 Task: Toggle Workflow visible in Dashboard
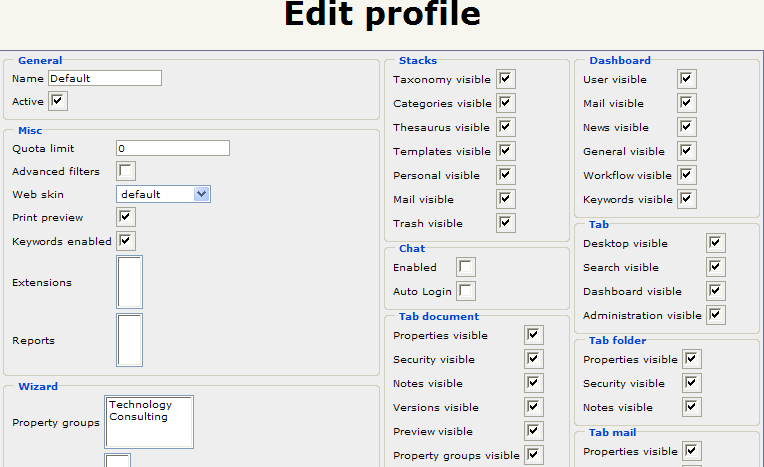coord(686,175)
